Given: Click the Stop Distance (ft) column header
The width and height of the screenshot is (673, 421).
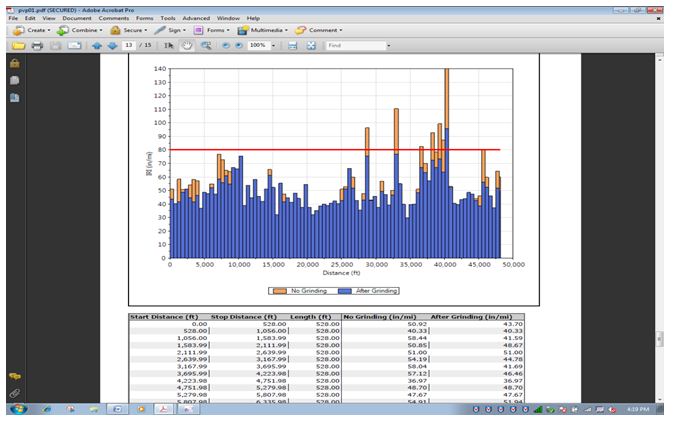Looking at the screenshot, I should 243,317.
